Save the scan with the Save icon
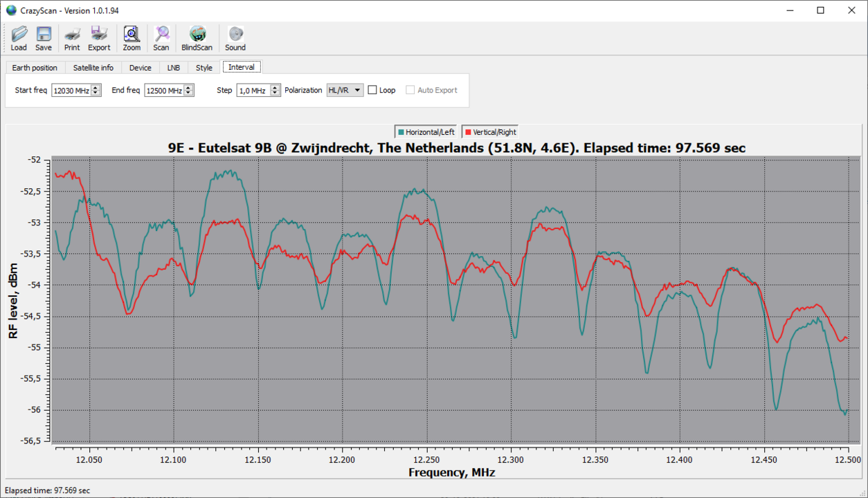The image size is (868, 498). [44, 38]
